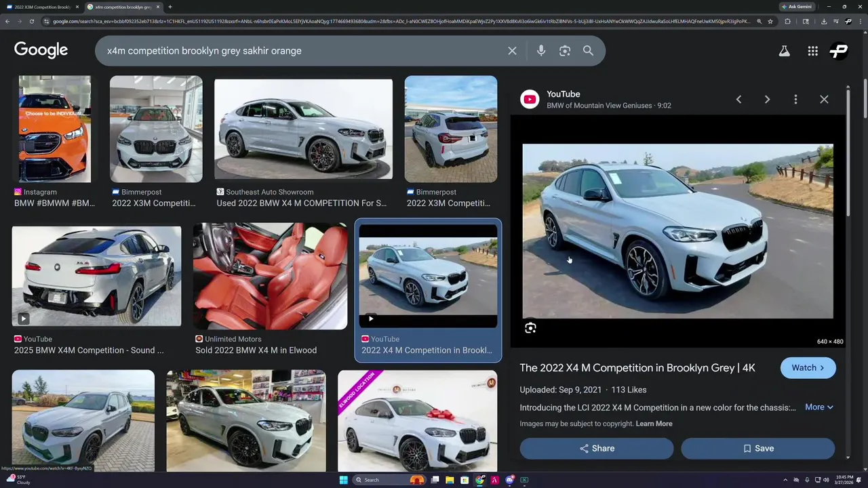Share the selected image
This screenshot has height=488, width=868.
(x=597, y=449)
